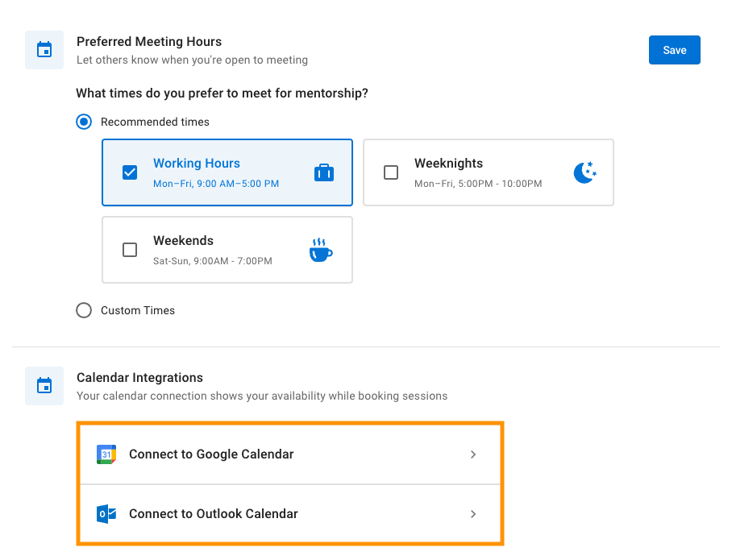Click the briefcase icon in Working Hours
The height and width of the screenshot is (560, 732).
[x=324, y=172]
